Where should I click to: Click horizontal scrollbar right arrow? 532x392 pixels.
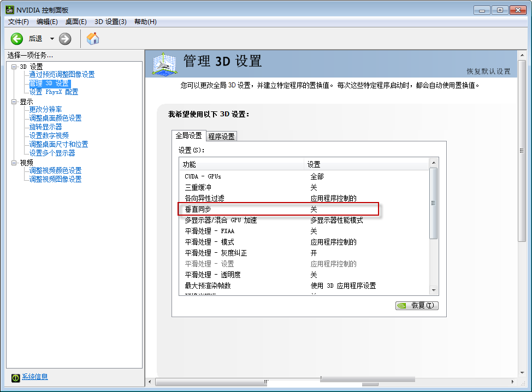coord(513,382)
